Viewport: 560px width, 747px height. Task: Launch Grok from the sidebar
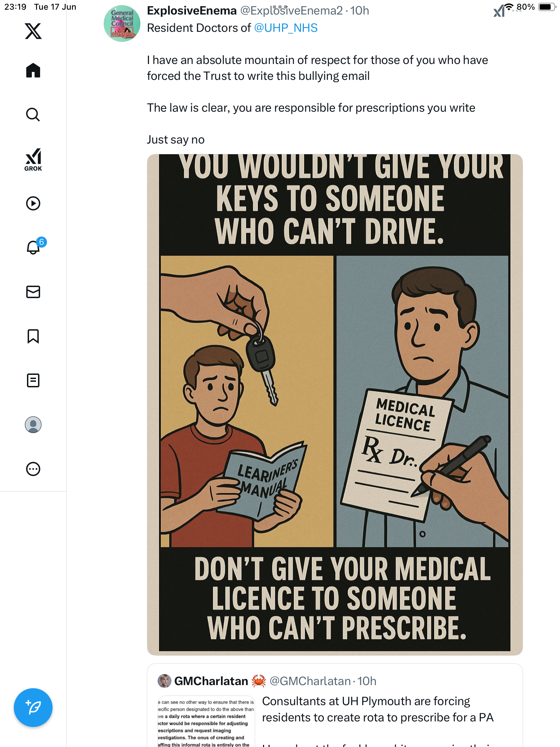click(x=33, y=159)
